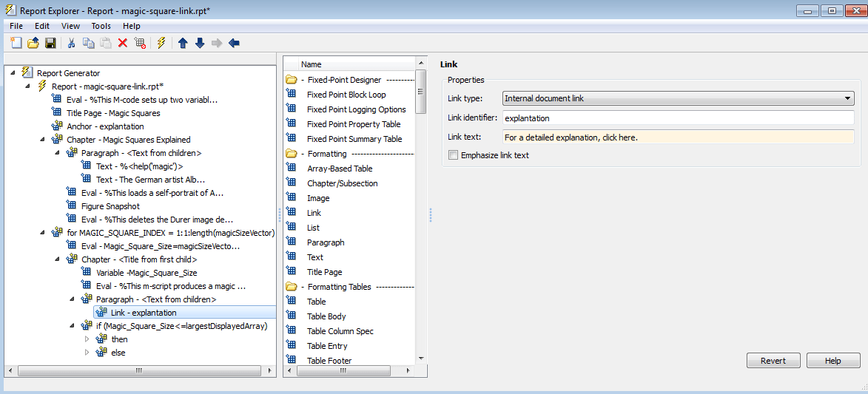Open the Link type dropdown
The height and width of the screenshot is (394, 868).
678,98
